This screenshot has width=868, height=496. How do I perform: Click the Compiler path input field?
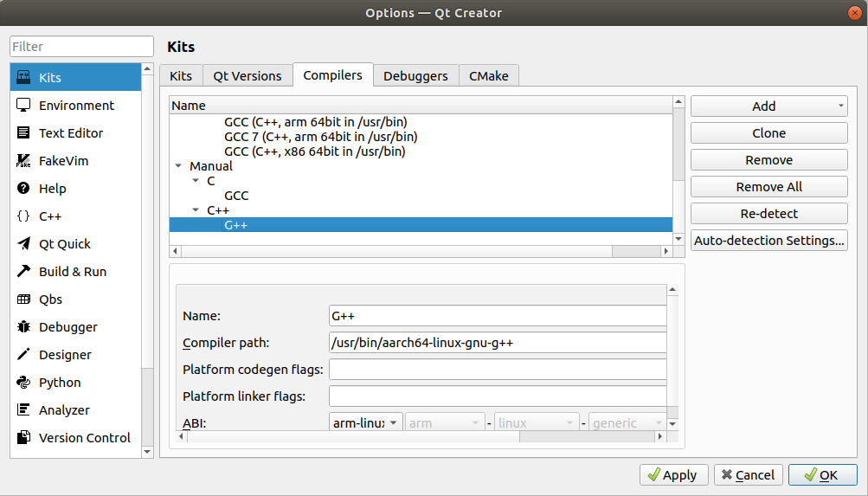pos(498,343)
